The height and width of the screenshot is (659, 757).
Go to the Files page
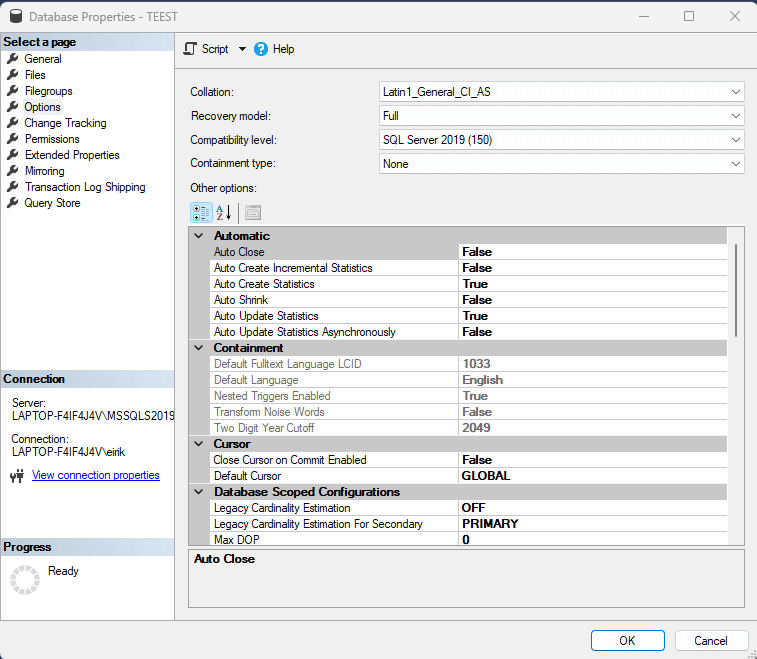[35, 75]
